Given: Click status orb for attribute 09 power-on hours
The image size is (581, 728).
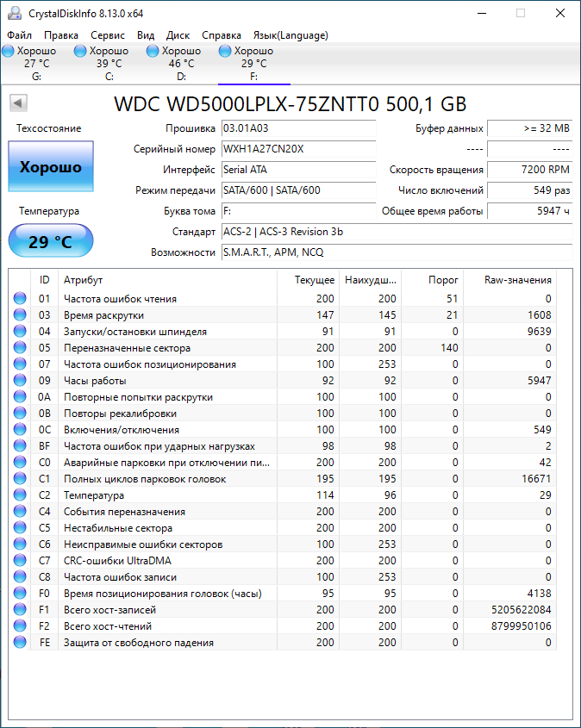Looking at the screenshot, I should (20, 380).
